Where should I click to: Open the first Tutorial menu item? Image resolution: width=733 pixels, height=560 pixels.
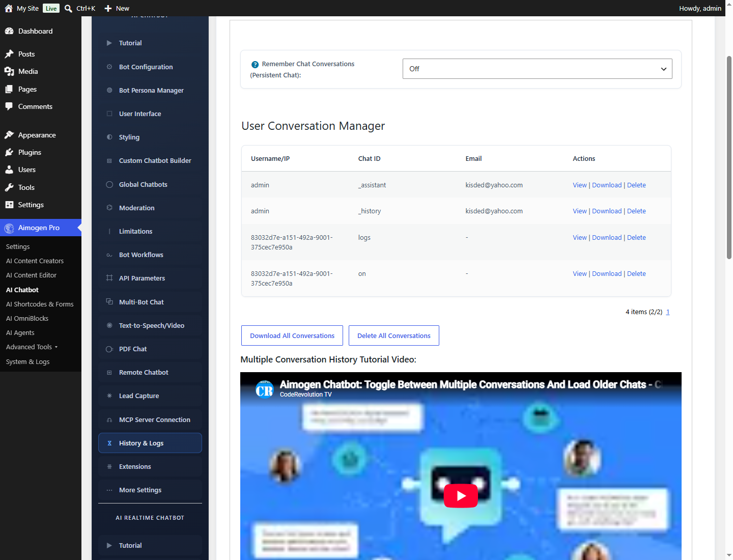click(x=150, y=43)
